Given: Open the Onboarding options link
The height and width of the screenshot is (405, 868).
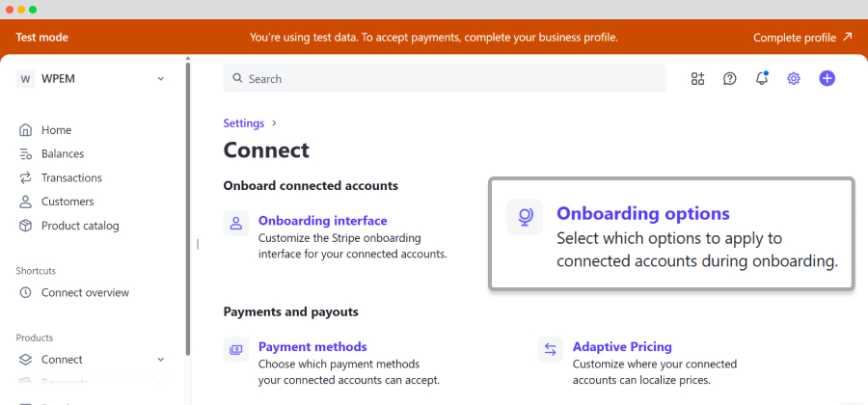Looking at the screenshot, I should 643,213.
